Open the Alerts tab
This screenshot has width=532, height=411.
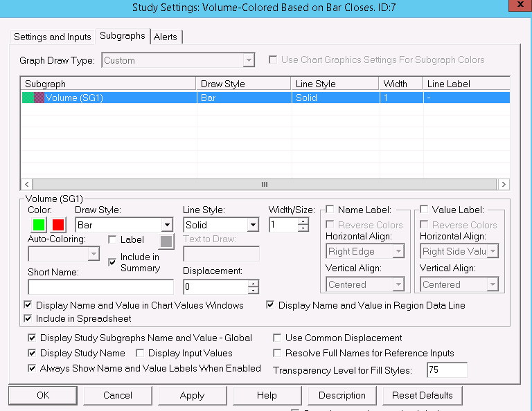point(166,37)
